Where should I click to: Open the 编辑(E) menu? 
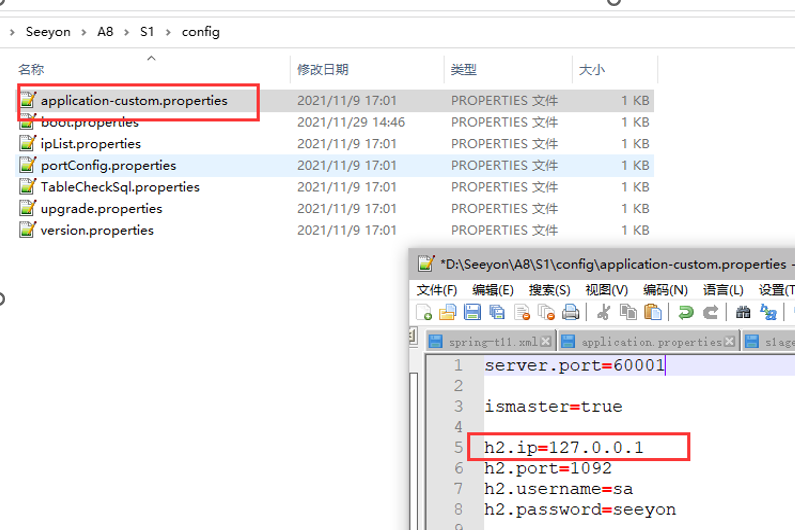[x=493, y=290]
